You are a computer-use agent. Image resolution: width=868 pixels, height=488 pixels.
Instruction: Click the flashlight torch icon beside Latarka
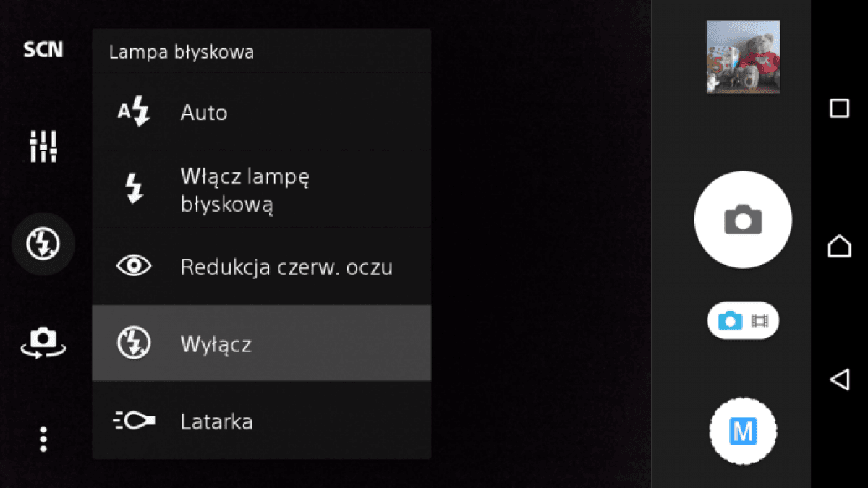click(134, 420)
